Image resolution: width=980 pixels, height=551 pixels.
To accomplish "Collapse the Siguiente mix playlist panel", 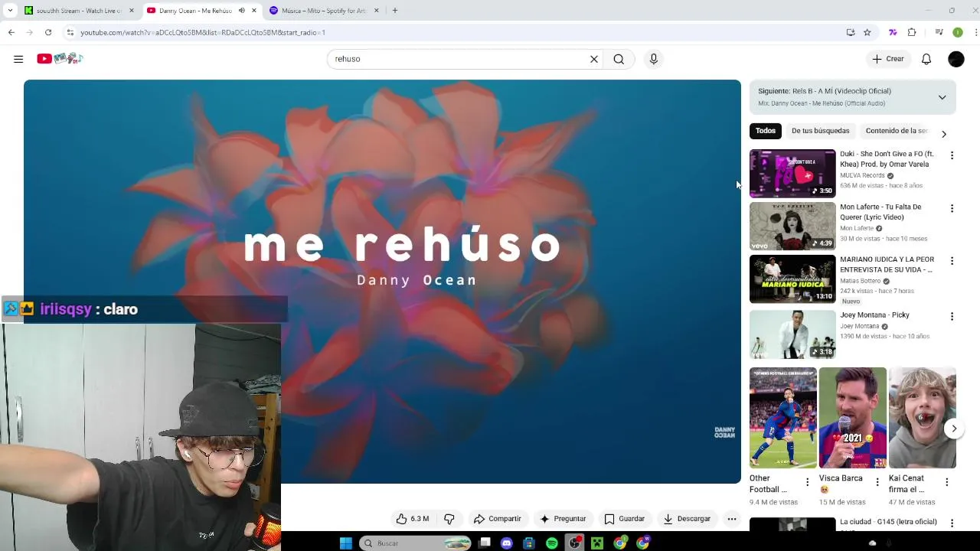I will click(x=942, y=97).
